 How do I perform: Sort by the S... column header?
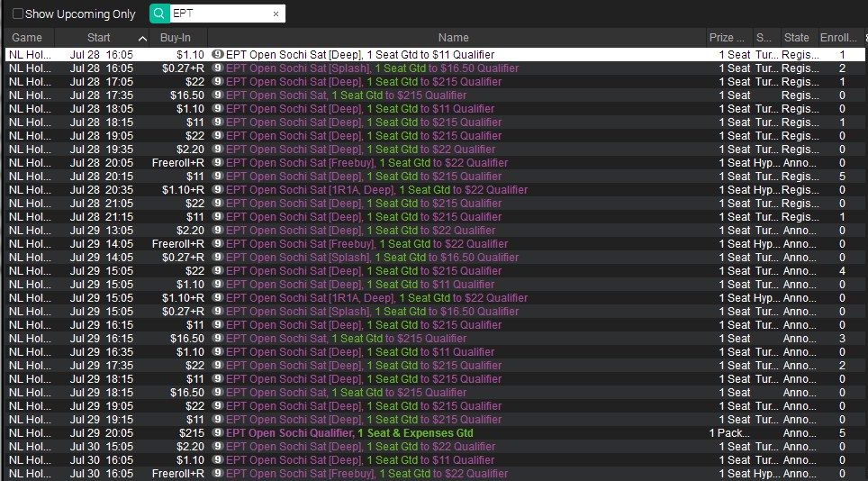pos(764,38)
